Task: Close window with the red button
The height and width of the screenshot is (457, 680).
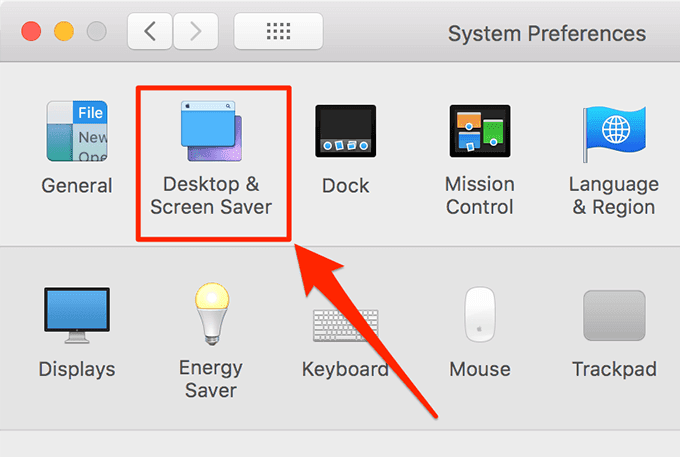Action: 31,31
